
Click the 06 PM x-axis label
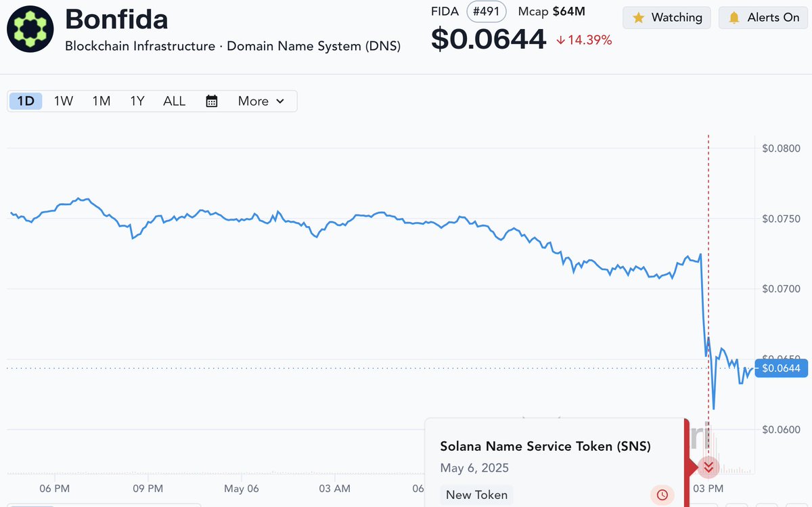[54, 488]
